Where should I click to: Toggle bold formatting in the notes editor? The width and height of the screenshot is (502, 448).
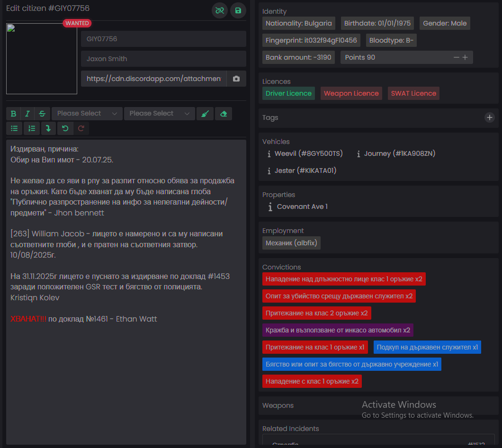click(x=13, y=114)
